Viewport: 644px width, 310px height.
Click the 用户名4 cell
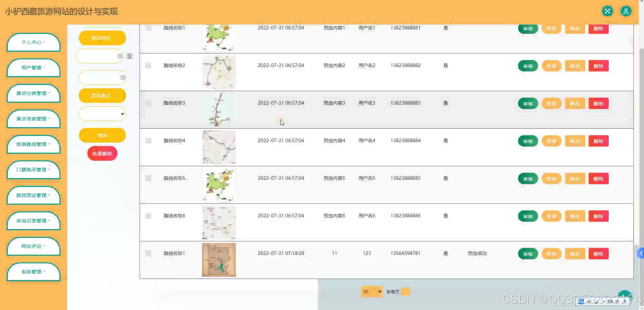pos(367,141)
